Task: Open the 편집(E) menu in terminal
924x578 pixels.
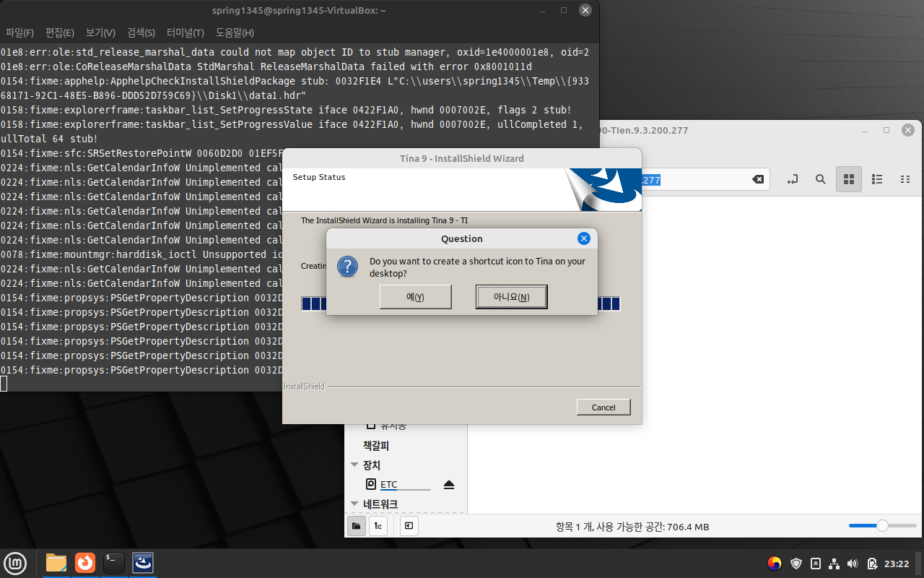Action: click(59, 33)
